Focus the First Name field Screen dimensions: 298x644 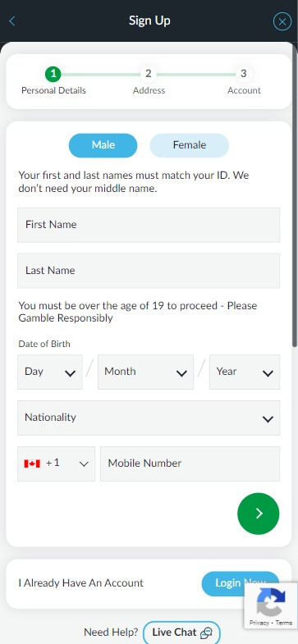(x=149, y=225)
